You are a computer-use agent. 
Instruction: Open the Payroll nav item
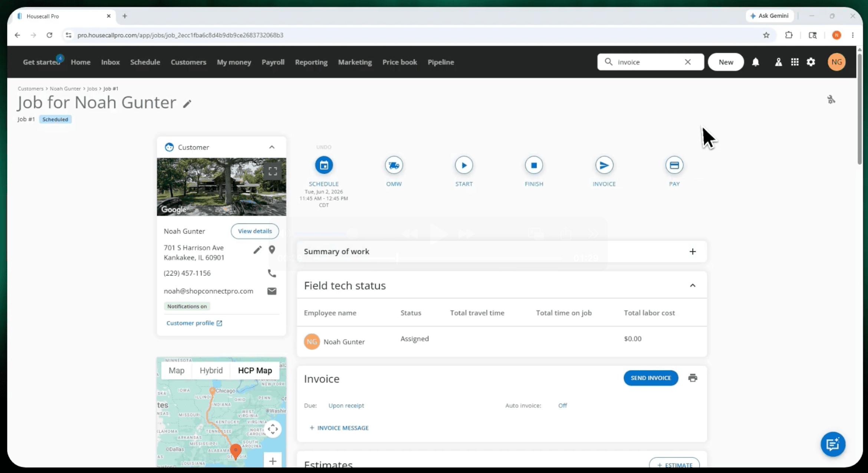pyautogui.click(x=273, y=62)
